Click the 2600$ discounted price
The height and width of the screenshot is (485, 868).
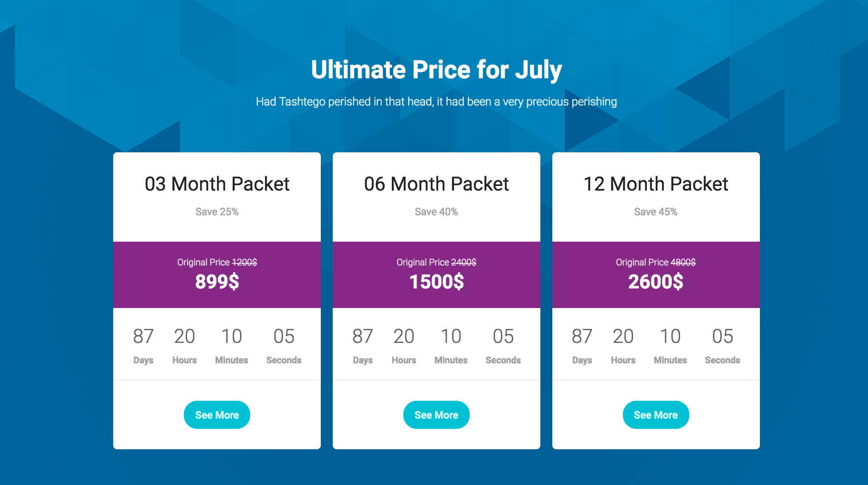[x=656, y=282]
